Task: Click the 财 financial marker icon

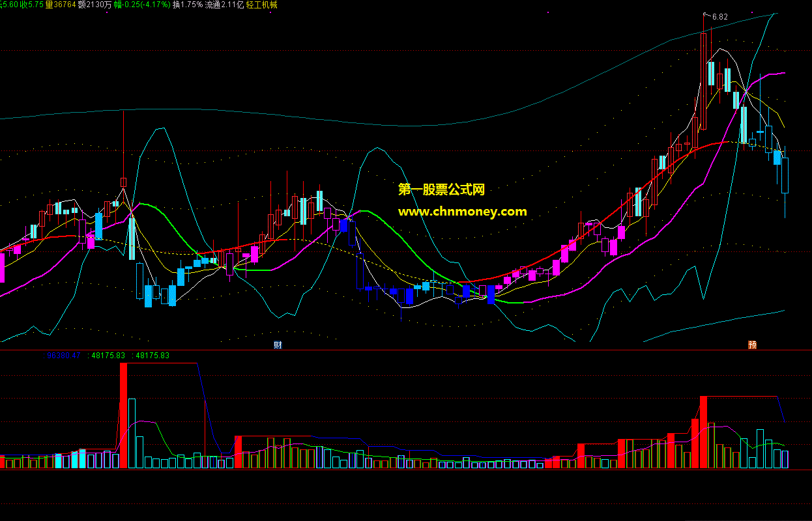Action: point(277,344)
